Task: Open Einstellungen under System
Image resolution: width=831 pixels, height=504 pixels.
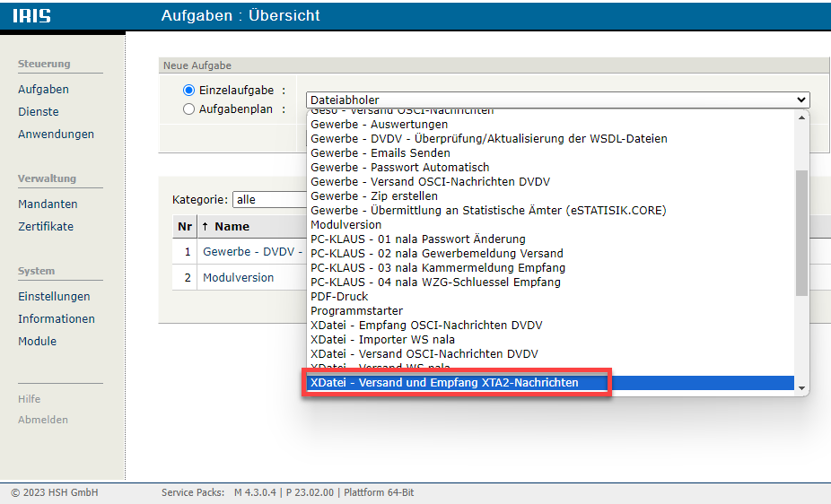Action: click(54, 297)
